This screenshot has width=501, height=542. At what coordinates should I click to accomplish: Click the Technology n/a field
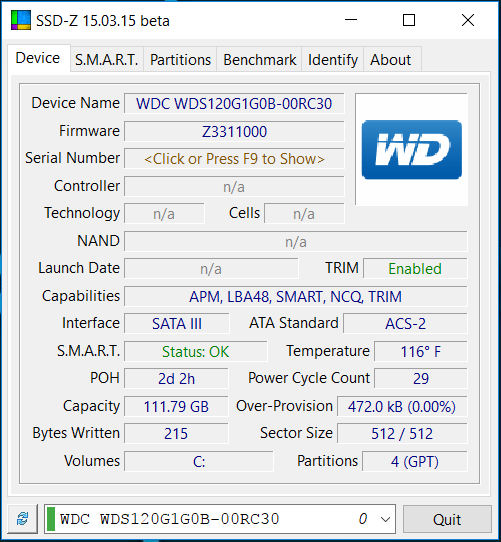[x=164, y=214]
